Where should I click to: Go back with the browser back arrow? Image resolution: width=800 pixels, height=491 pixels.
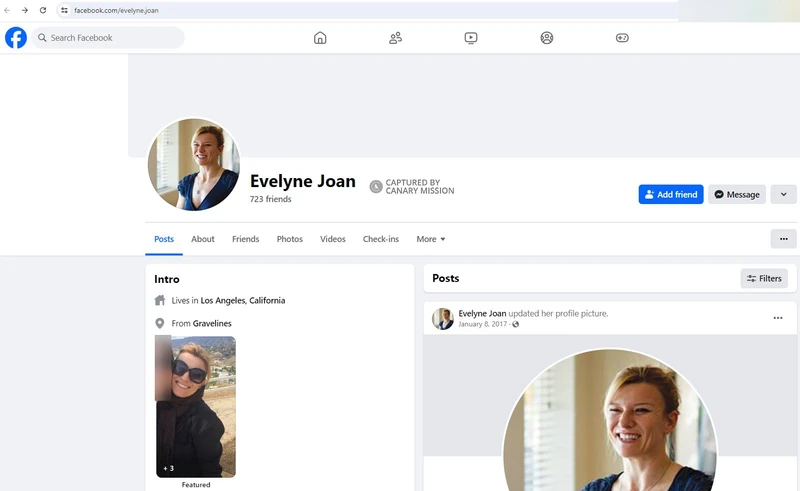coord(7,10)
